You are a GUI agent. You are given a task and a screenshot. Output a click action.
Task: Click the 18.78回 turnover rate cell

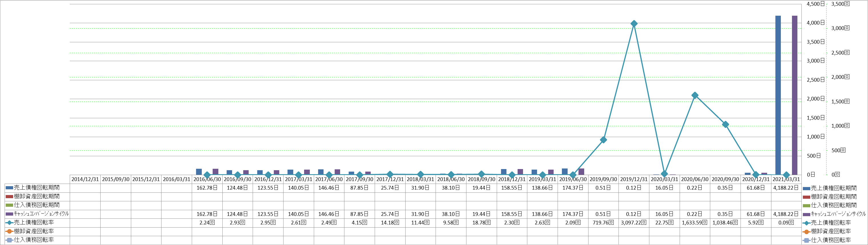(x=482, y=223)
